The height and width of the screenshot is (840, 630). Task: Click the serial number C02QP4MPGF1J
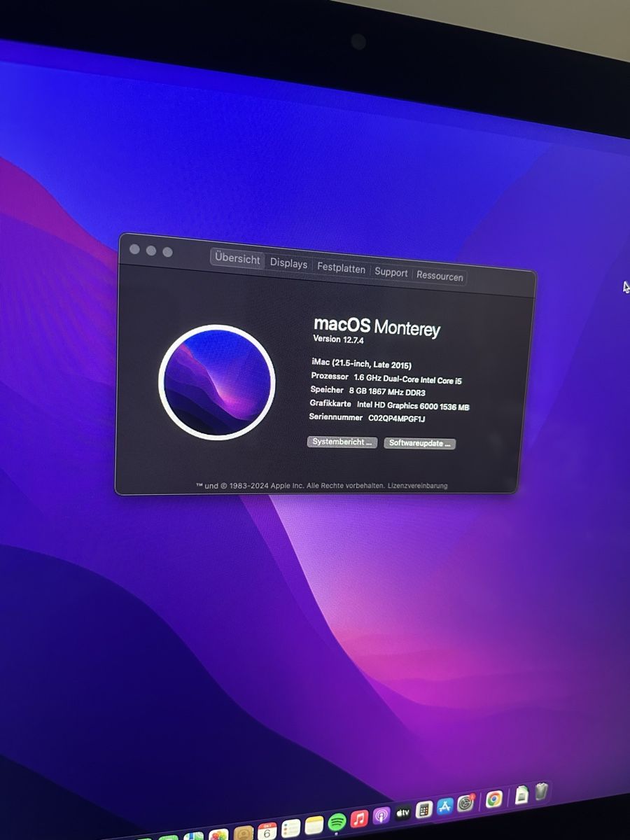pos(396,419)
